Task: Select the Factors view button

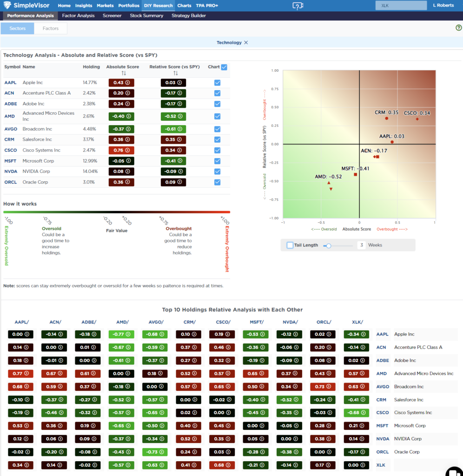Action: [x=50, y=28]
